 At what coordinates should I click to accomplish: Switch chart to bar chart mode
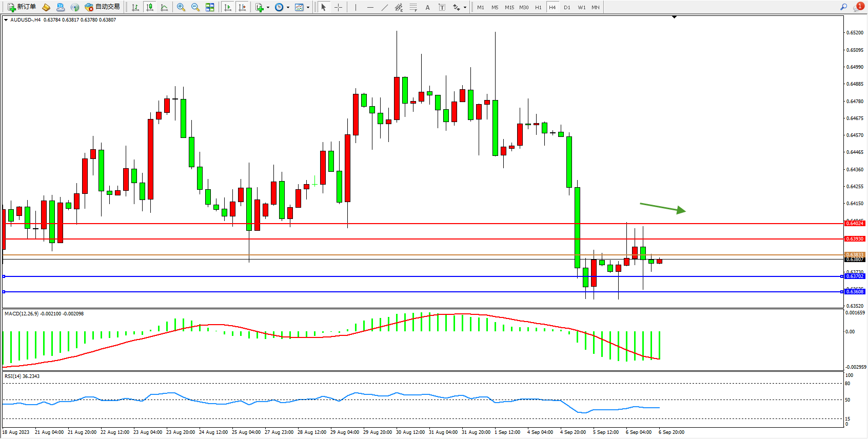[x=135, y=7]
